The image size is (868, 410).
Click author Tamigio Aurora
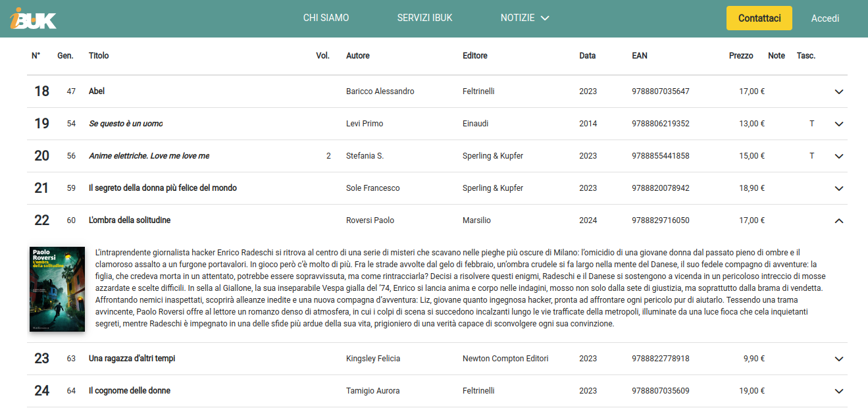click(372, 391)
